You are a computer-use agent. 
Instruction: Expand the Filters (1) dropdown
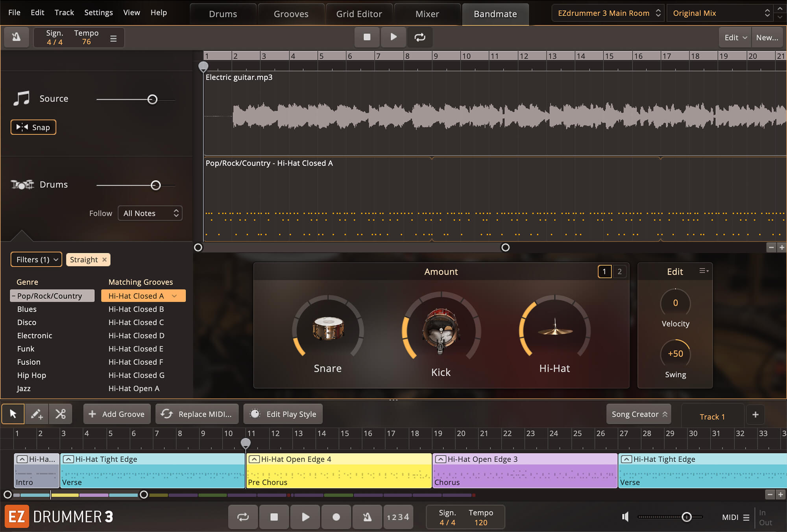36,260
